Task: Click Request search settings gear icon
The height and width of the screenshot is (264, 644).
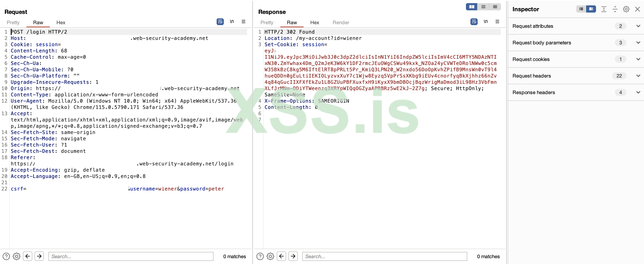Action: point(17,256)
